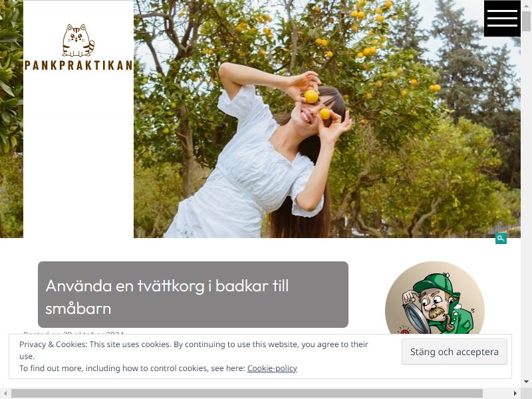
Task: Click the white sidebar panel beneath the logo
Action: (78, 156)
